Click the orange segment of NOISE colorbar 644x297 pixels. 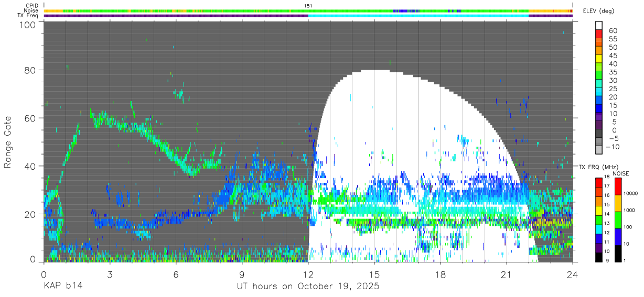point(618,203)
